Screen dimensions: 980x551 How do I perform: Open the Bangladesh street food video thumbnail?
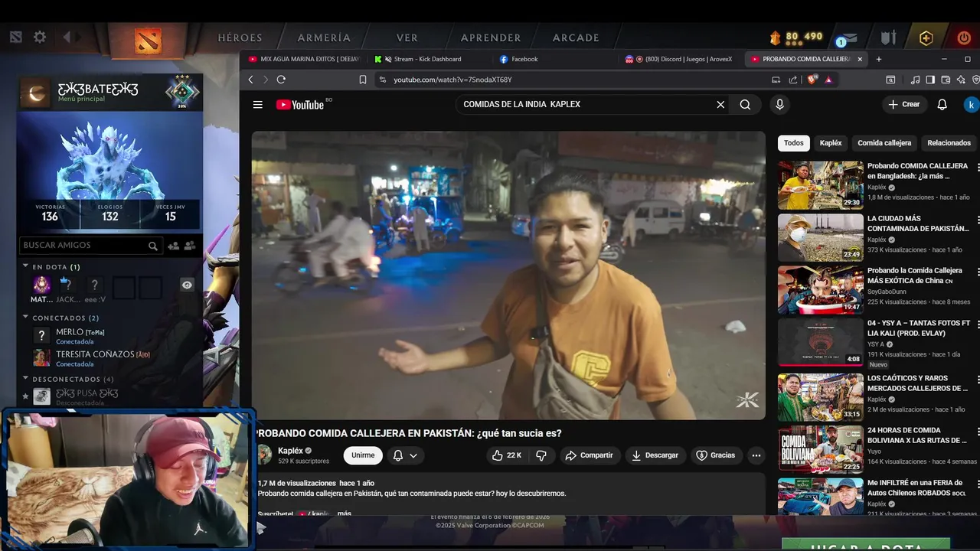[x=820, y=185]
